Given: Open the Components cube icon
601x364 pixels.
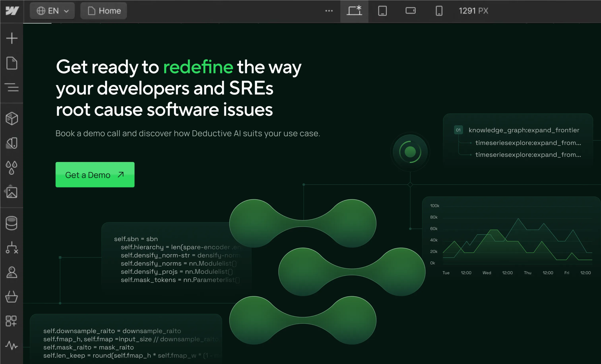Looking at the screenshot, I should pos(12,118).
